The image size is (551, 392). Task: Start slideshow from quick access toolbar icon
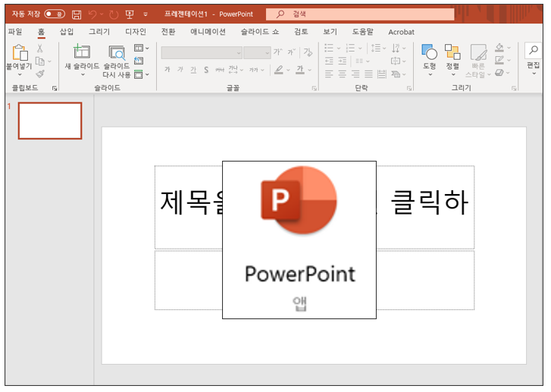pyautogui.click(x=130, y=14)
